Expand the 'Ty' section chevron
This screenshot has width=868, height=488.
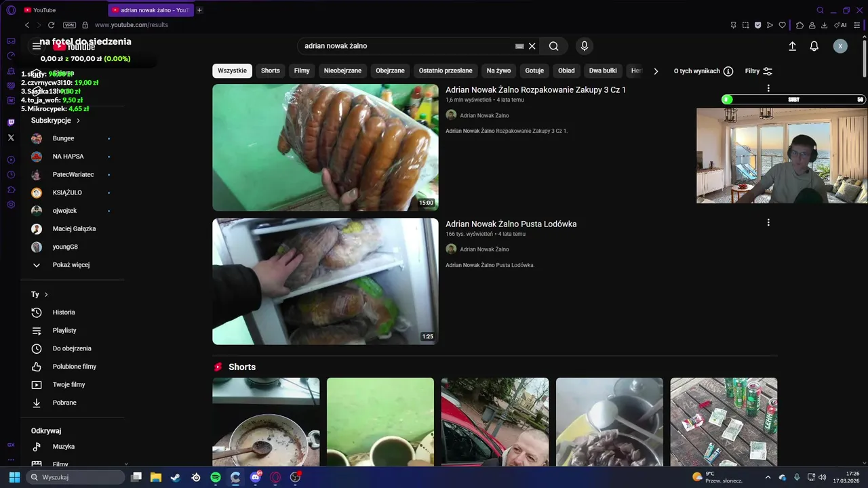point(46,295)
